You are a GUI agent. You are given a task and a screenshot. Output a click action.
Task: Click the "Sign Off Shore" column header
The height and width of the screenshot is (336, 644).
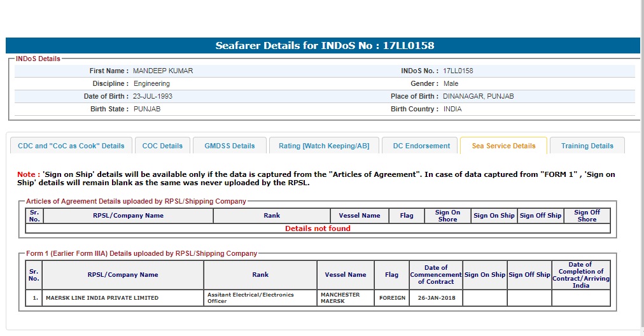(587, 216)
